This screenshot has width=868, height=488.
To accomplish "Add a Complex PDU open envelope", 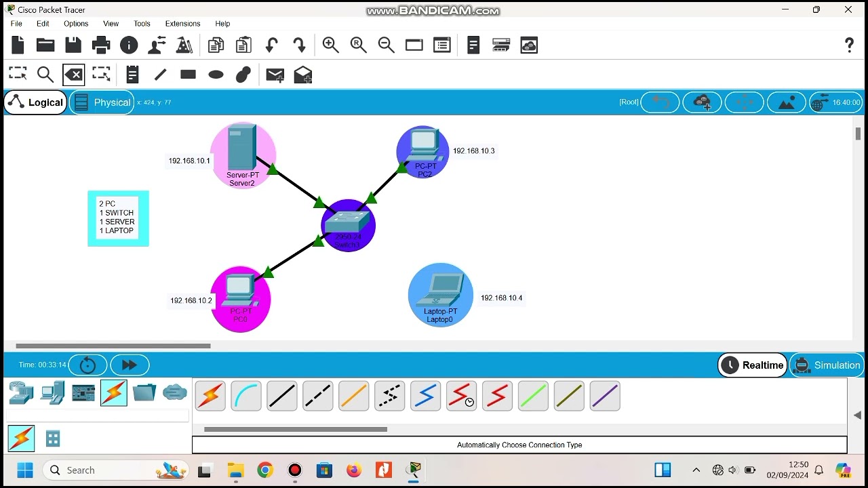I will 303,75.
